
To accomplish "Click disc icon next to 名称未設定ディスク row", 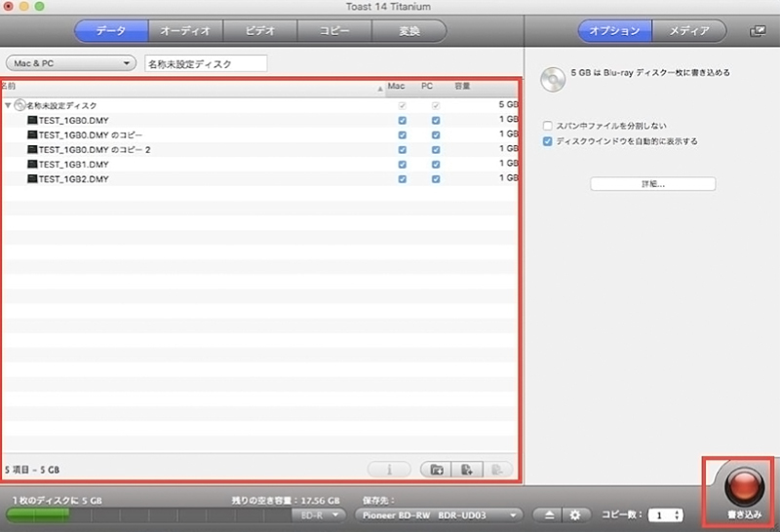I will 19,105.
